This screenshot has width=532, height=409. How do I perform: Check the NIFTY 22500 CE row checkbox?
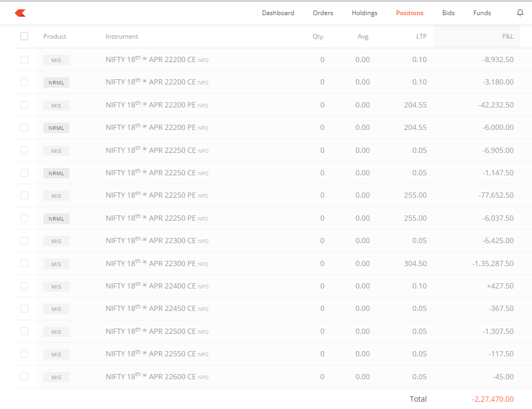point(24,331)
